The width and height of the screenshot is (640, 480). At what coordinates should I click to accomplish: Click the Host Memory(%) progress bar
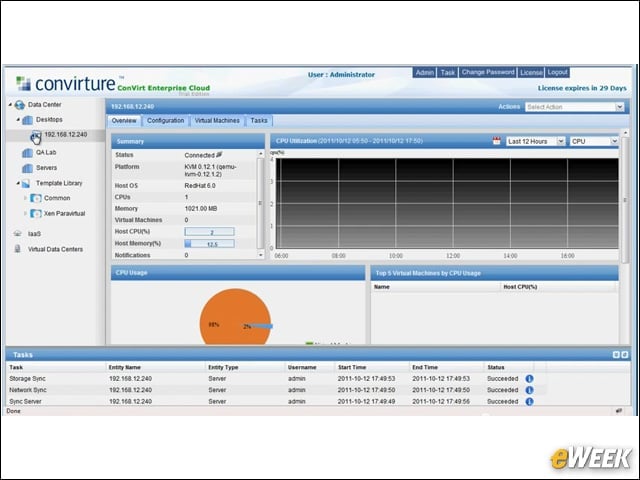(209, 244)
